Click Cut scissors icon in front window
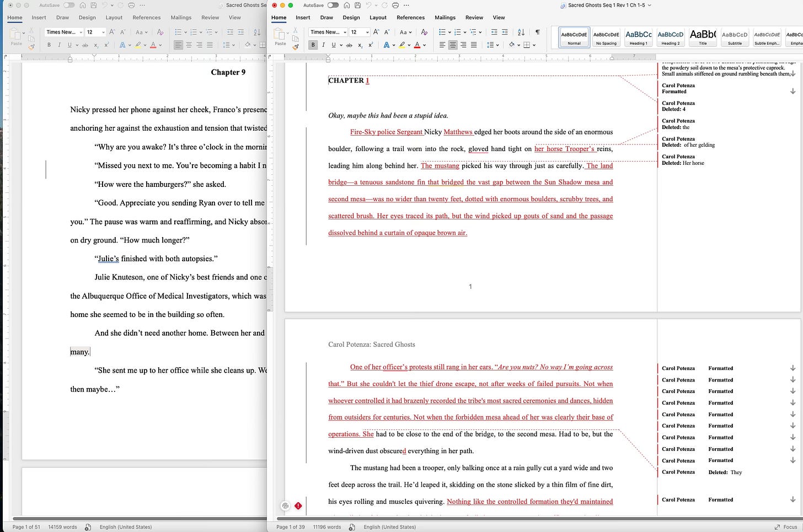Image resolution: width=803 pixels, height=532 pixels. (296, 29)
